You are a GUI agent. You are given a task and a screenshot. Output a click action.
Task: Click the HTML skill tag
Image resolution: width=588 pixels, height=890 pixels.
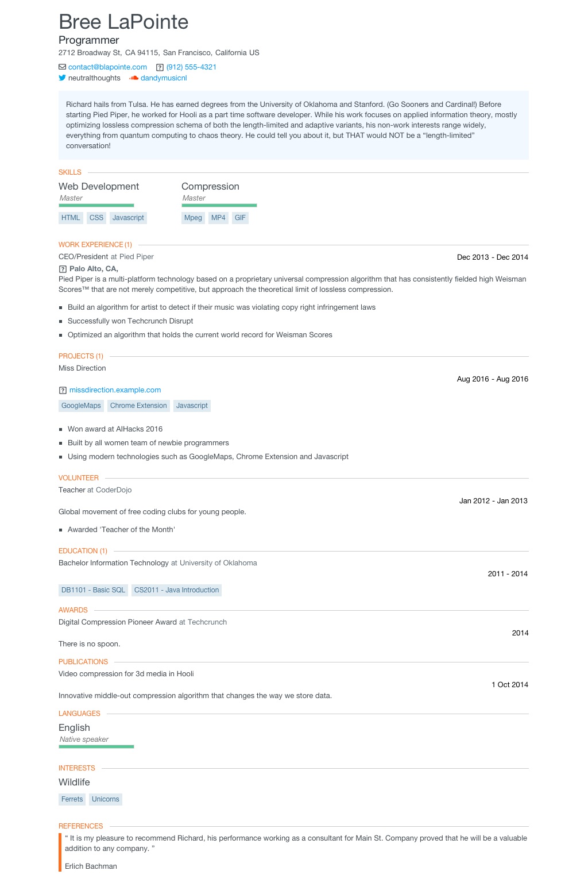(x=71, y=218)
